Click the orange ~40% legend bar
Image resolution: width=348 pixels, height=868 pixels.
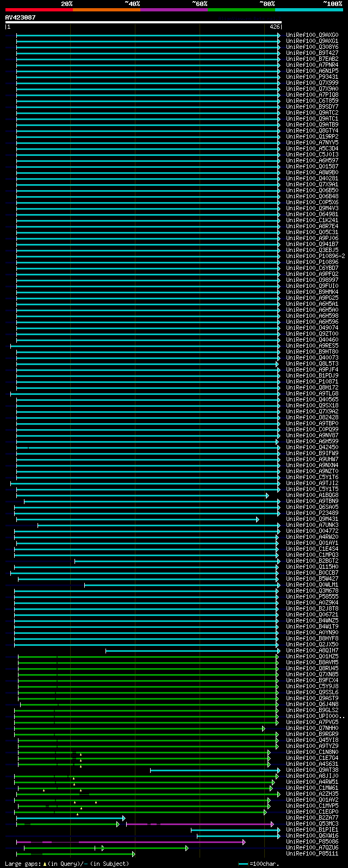106,10
